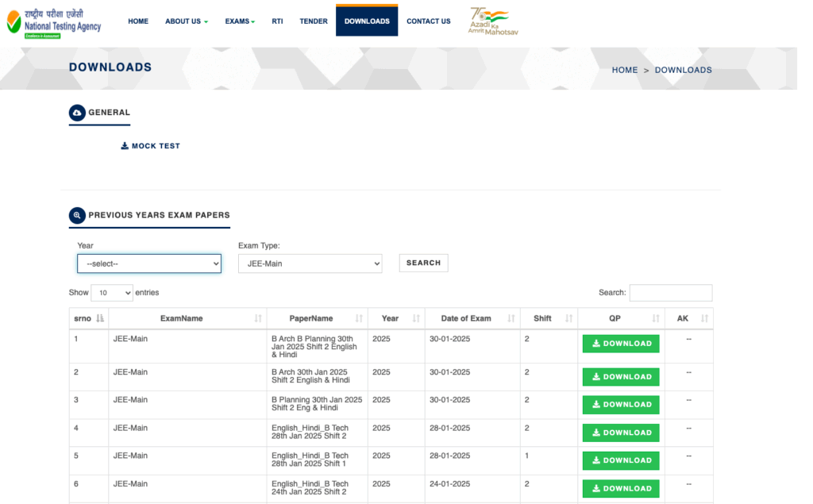
Task: Sort table by ExamName column
Action: tap(181, 318)
